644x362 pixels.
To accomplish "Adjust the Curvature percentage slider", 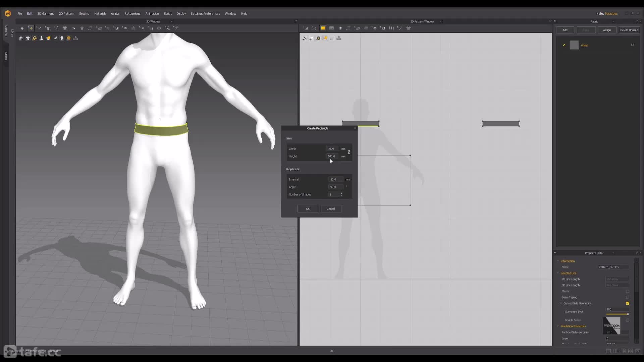I will 617,314.
